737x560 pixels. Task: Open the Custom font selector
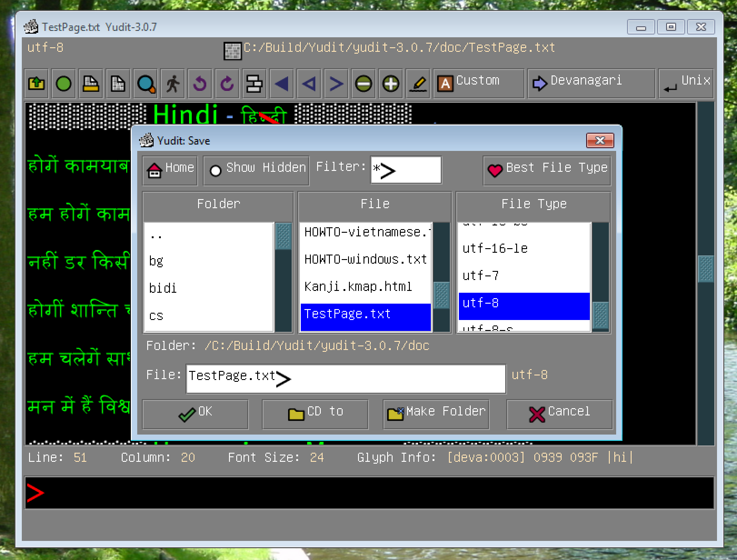point(478,84)
